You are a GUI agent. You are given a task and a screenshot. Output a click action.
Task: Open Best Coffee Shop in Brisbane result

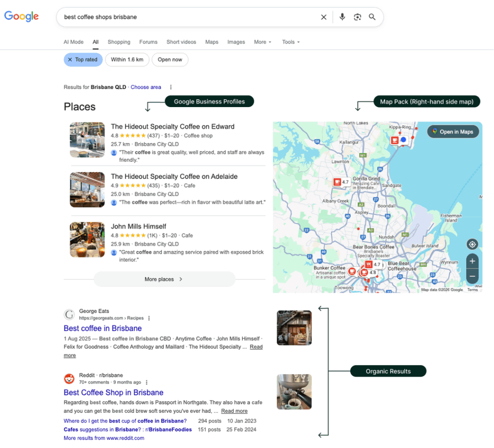(x=113, y=393)
